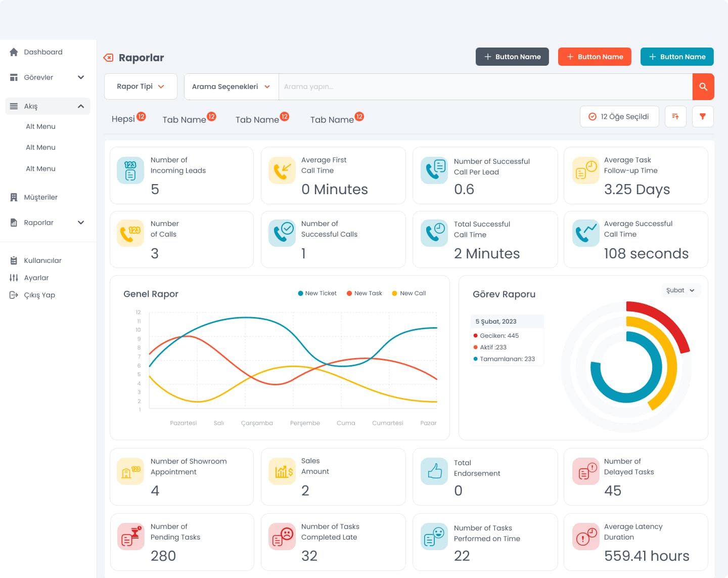728x578 pixels.
Task: Click the Tasks Performed on Time icon
Action: point(434,537)
